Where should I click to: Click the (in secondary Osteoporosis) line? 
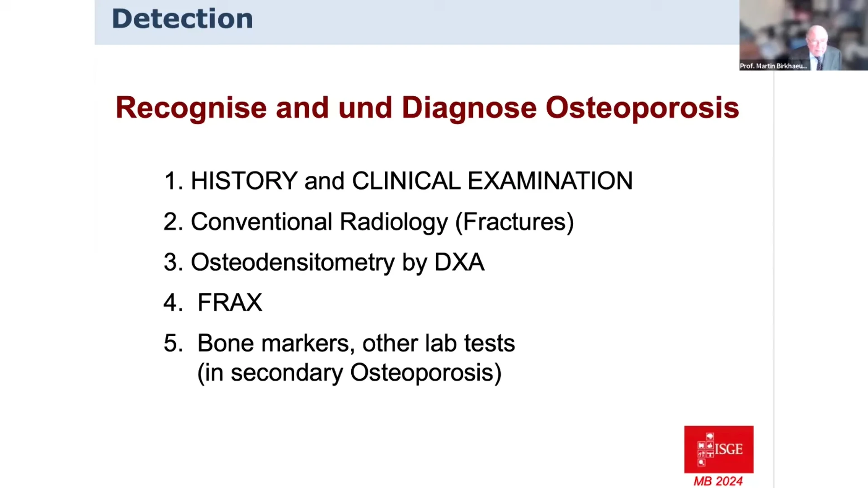coord(349,373)
